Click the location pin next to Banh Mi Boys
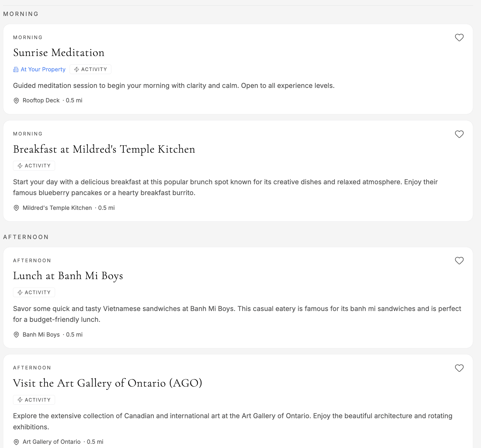Screen dimensions: 481x448 tap(17, 335)
